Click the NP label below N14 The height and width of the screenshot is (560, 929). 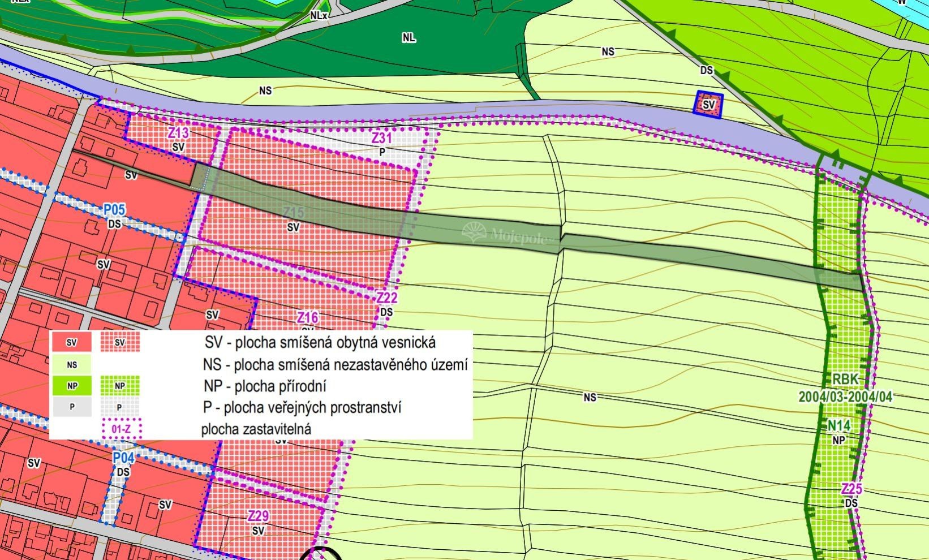click(839, 440)
